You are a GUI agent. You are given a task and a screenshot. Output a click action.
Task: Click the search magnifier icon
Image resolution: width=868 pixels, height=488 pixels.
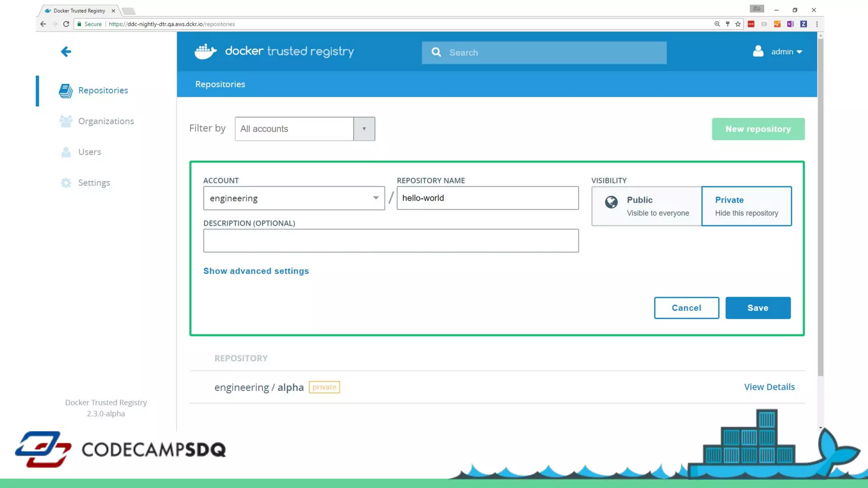[436, 52]
